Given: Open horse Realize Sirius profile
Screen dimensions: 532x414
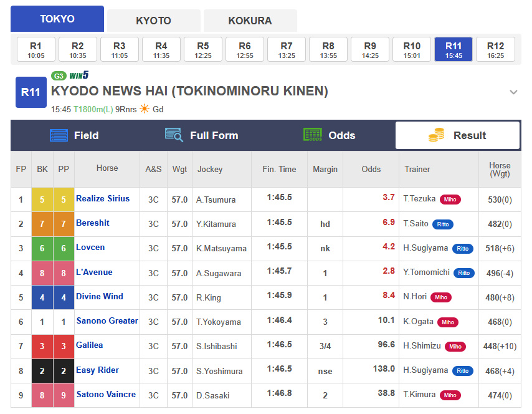Looking at the screenshot, I should tap(103, 199).
